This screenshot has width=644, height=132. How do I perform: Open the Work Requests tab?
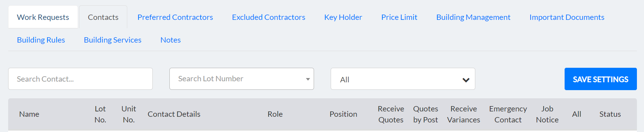coord(43,17)
